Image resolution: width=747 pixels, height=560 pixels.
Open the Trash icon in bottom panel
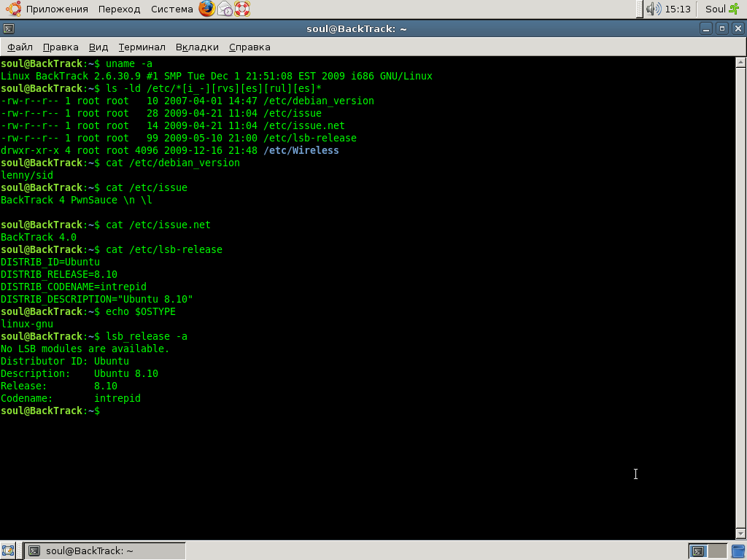pos(739,551)
